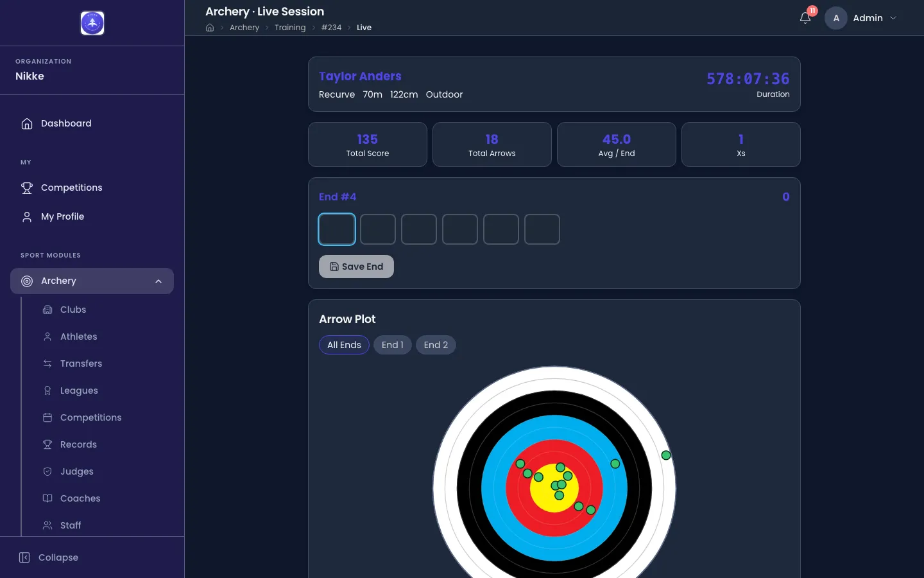Viewport: 924px width, 578px height.
Task: Open the Admin user dropdown chevron
Action: 893,18
